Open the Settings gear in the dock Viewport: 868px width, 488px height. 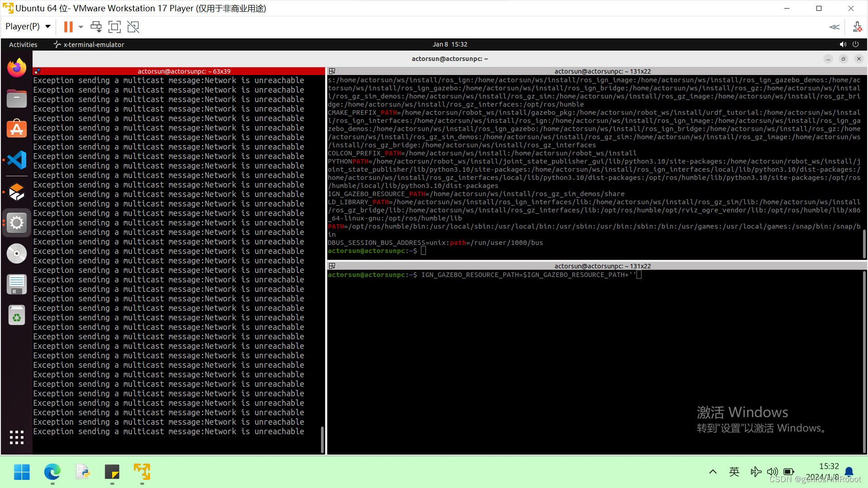tap(16, 222)
